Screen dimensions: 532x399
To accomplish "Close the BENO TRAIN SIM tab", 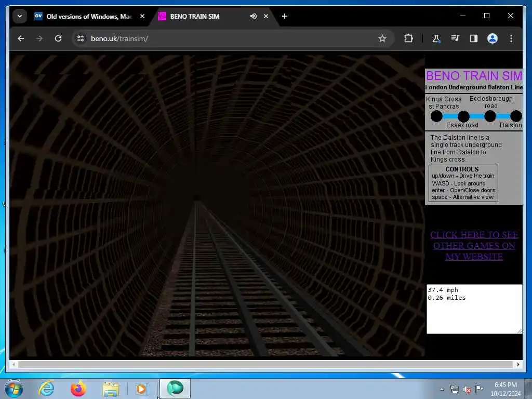I will coord(266,16).
